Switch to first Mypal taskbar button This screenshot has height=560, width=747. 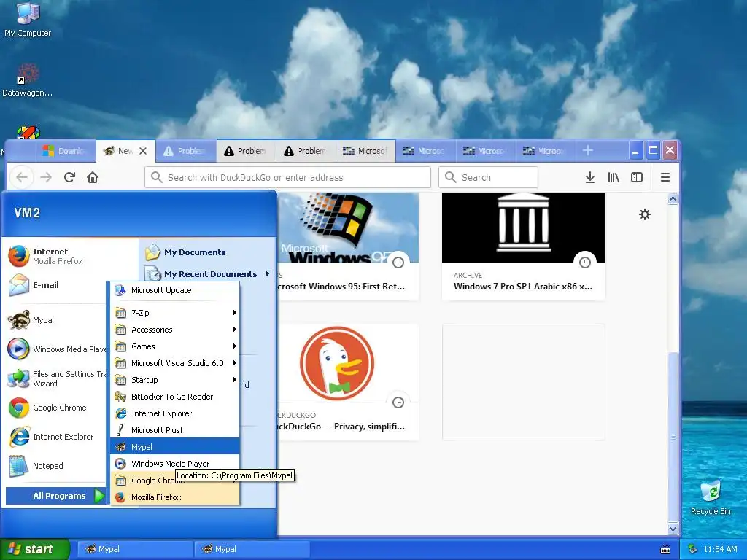click(x=135, y=549)
